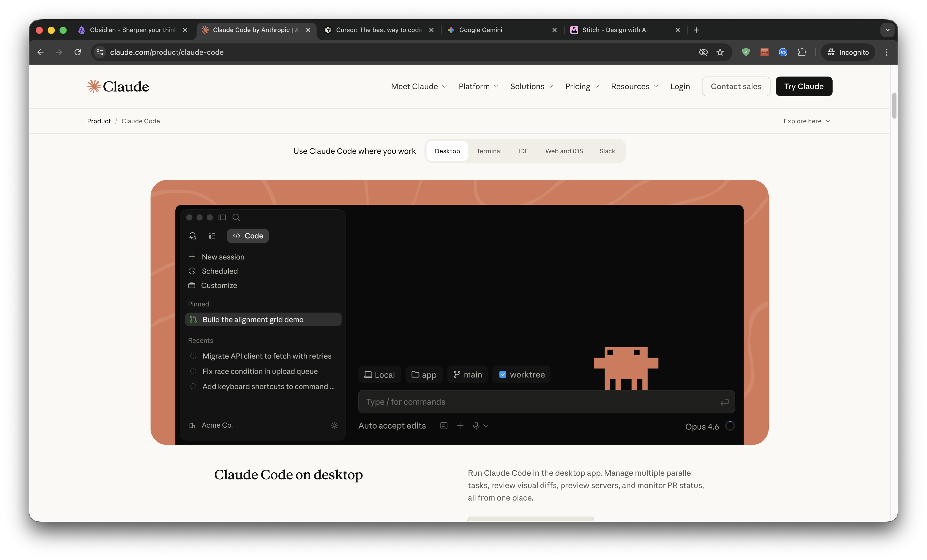This screenshot has height=560, width=927.
Task: Open the Opus 4.6 model selector
Action: (702, 427)
